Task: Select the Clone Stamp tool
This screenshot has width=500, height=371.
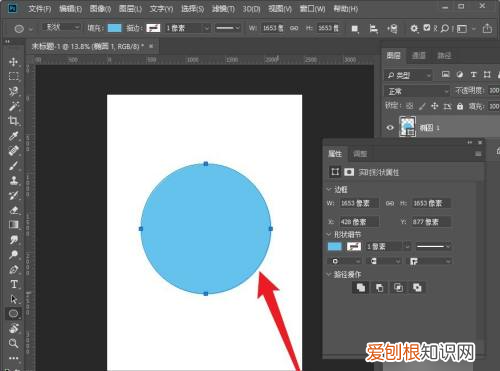Action: 13,181
